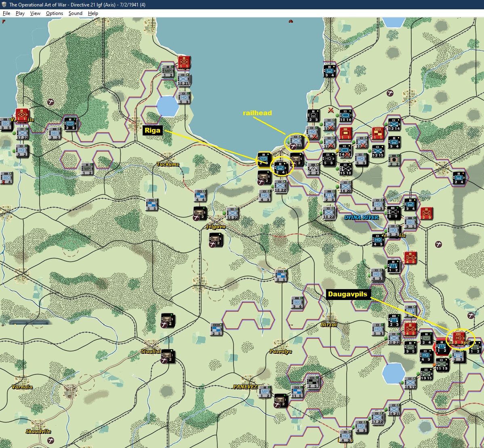Select the Luftwaffe air unit at Siauliai
Screen dimensions: 484x448
point(168,356)
